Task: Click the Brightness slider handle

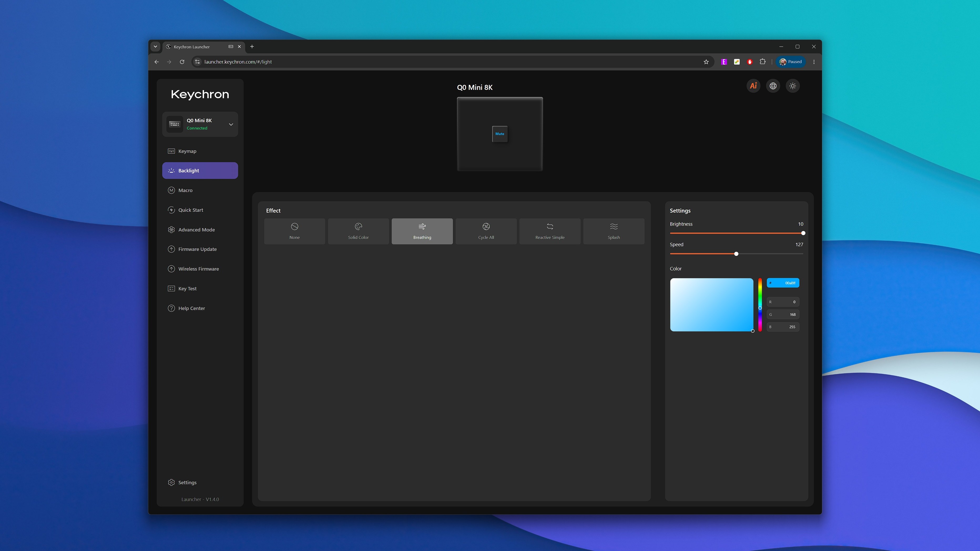Action: tap(803, 233)
